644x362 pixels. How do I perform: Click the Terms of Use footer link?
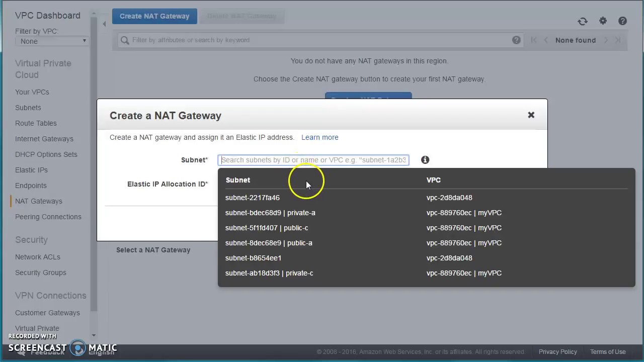(608, 352)
